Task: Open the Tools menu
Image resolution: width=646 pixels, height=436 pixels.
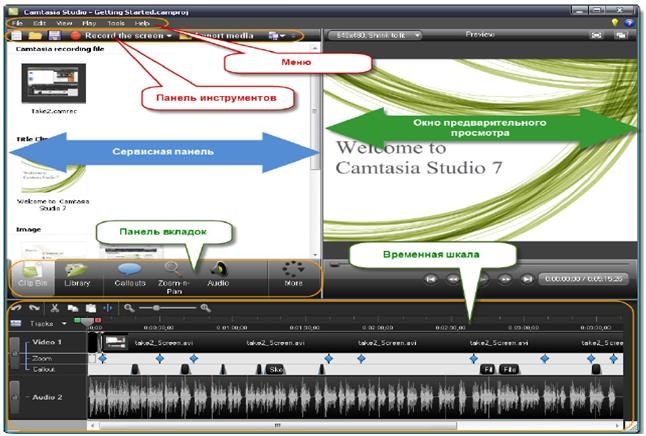Action: pyautogui.click(x=116, y=23)
